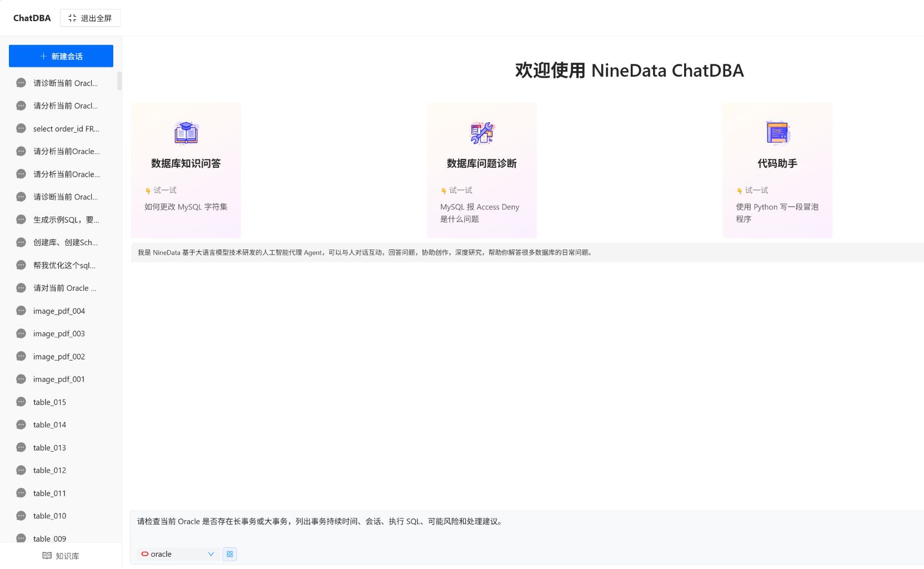Click the book icon on 数据库知识问答 card
This screenshot has width=924, height=569.
pos(186,133)
